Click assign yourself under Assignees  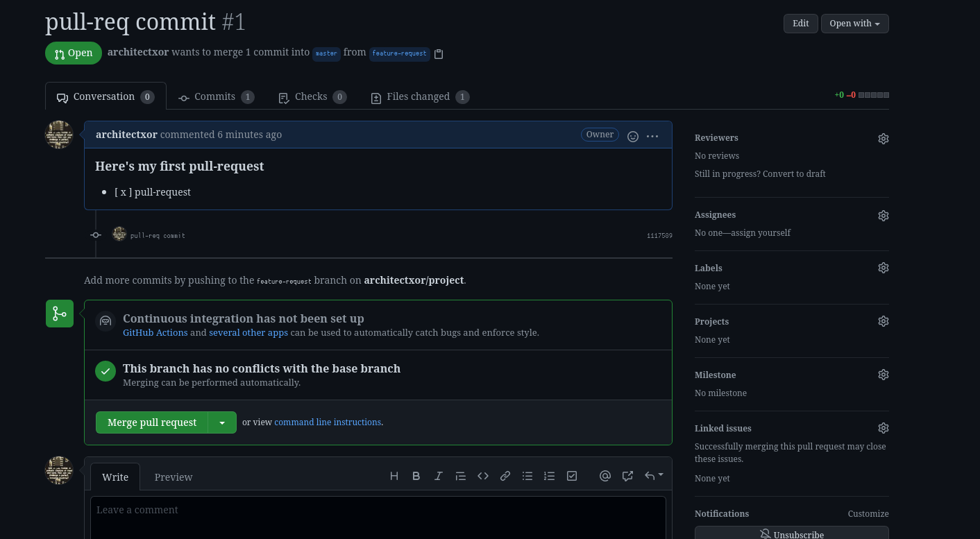click(x=761, y=233)
